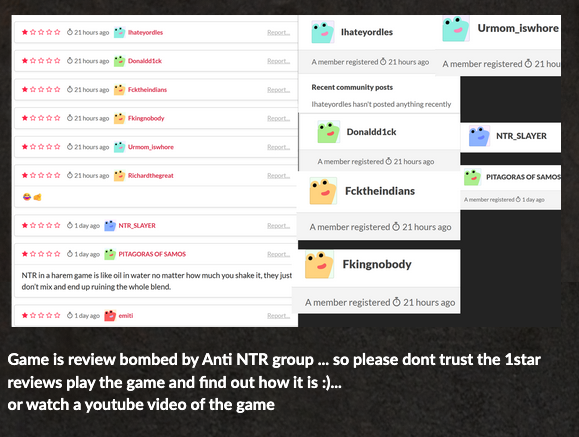Screen dimensions: 579x437
Task: Click Fcktheindians avatar in review list
Action: pyautogui.click(x=119, y=90)
